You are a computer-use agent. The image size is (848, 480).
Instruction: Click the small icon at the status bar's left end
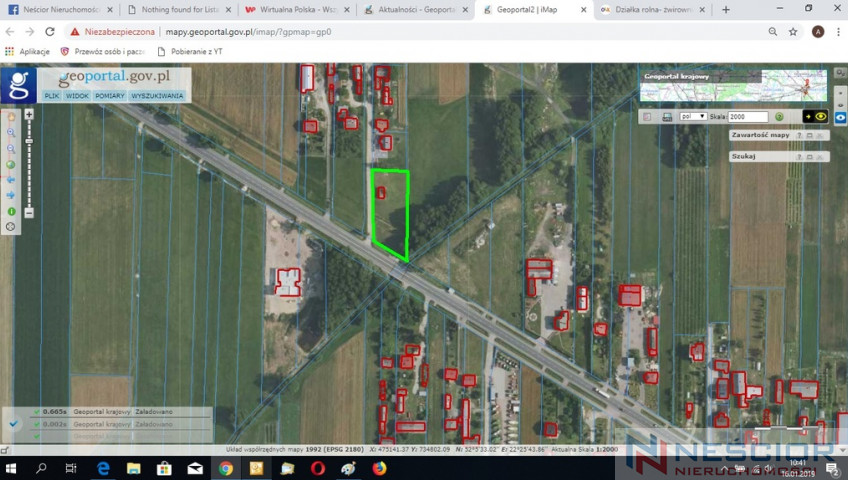click(x=5, y=450)
